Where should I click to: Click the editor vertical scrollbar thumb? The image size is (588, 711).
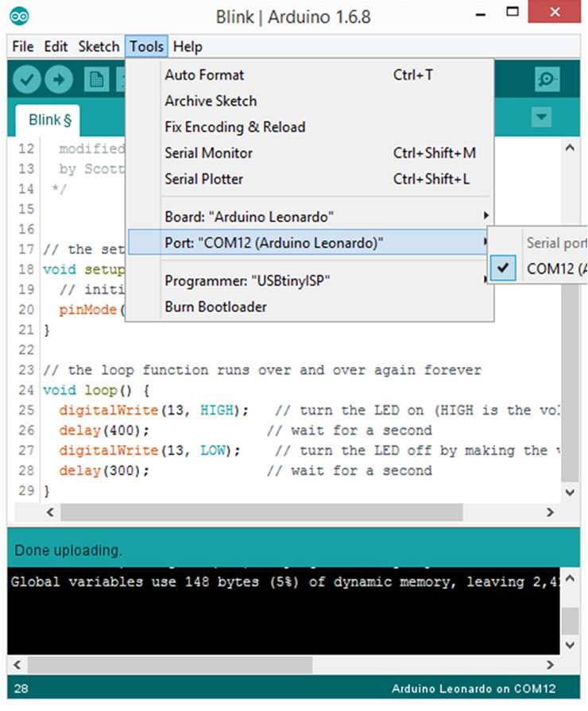tap(570, 384)
